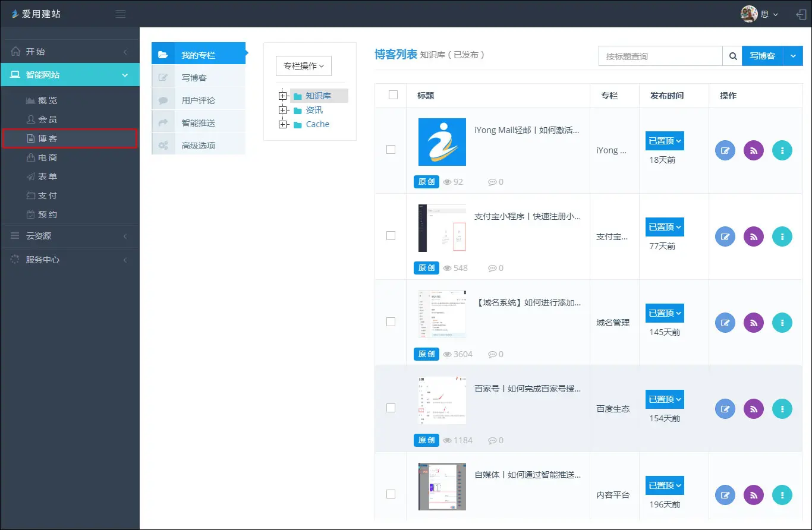Open the 用户评论 tab
The height and width of the screenshot is (530, 812).
coord(198,100)
